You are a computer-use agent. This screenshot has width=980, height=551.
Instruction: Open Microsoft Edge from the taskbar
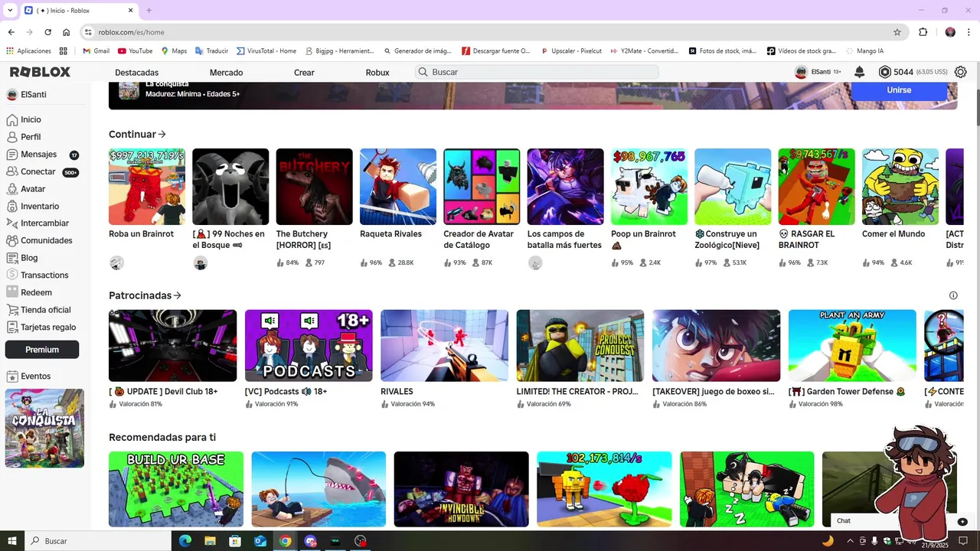click(x=185, y=541)
